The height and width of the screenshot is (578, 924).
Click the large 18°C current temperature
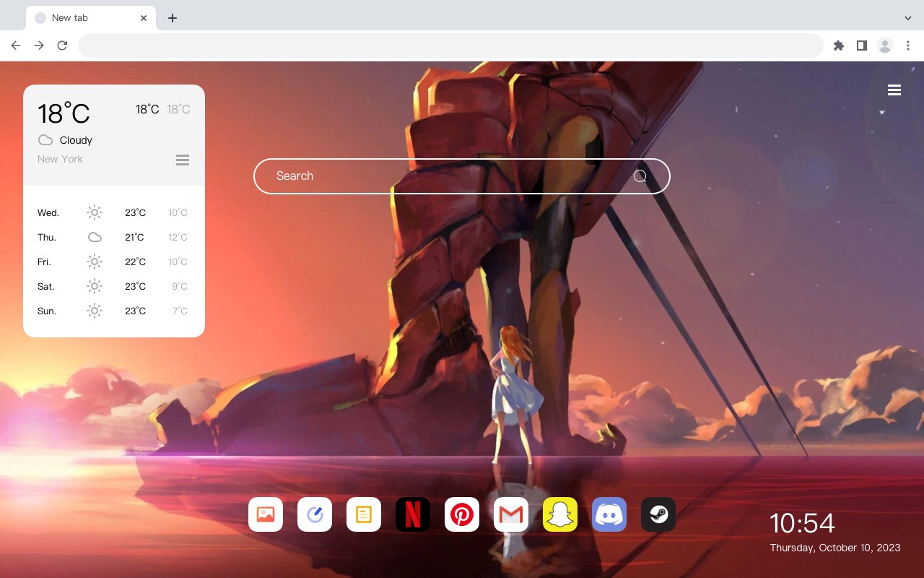coord(64,113)
